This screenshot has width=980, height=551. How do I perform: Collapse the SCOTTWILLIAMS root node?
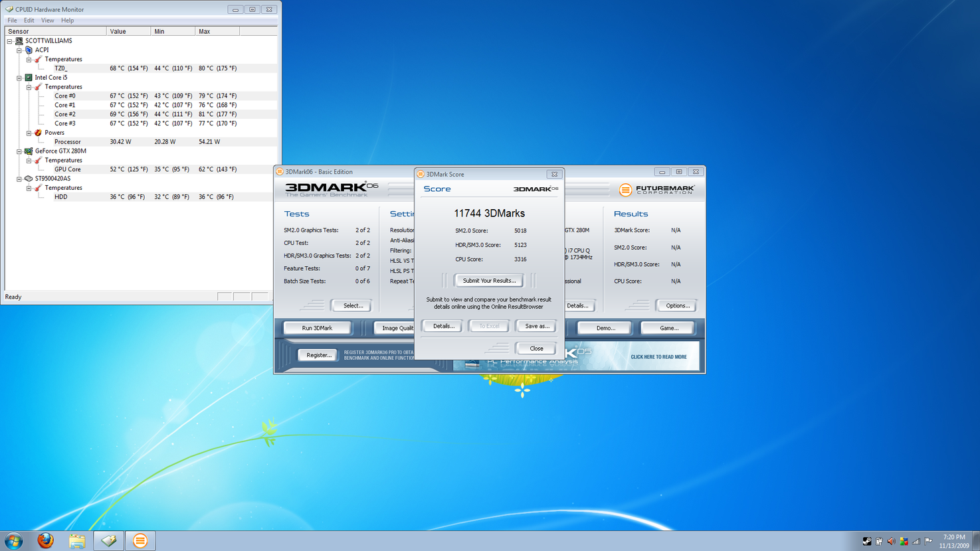10,41
